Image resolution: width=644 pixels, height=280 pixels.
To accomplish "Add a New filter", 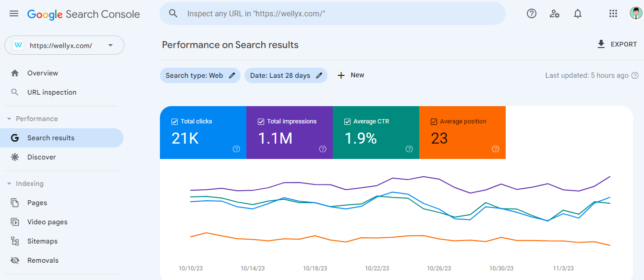I will click(351, 75).
